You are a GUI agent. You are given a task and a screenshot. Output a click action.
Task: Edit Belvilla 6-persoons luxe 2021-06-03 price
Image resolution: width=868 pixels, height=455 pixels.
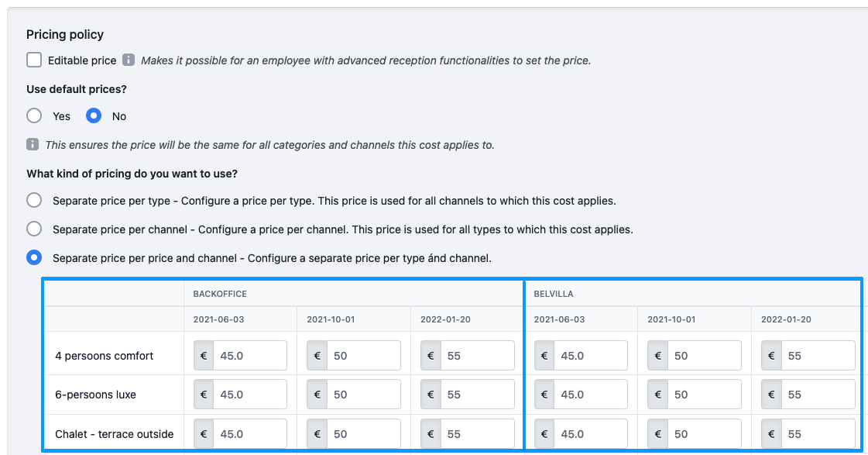590,395
